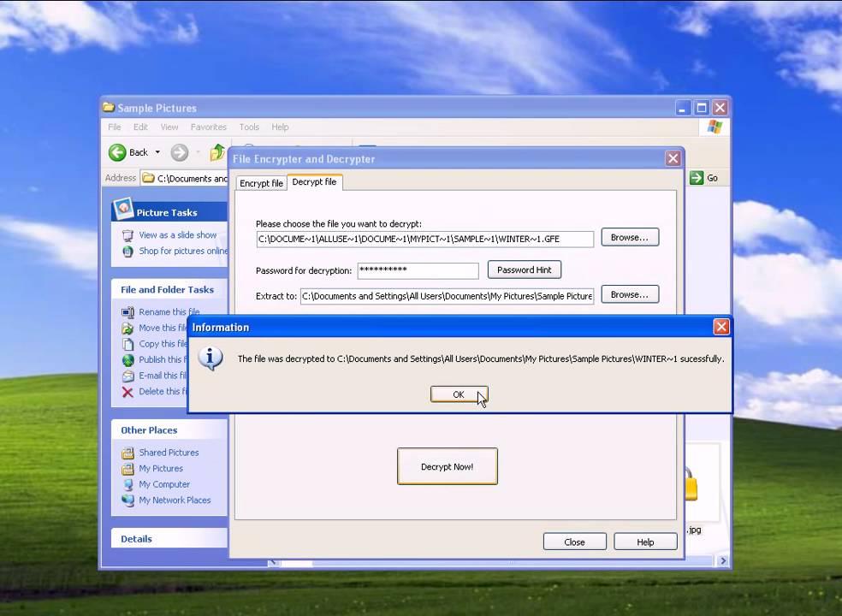Open the Edit menu in Sample Pictures
This screenshot has height=616, width=842.
pyautogui.click(x=140, y=127)
